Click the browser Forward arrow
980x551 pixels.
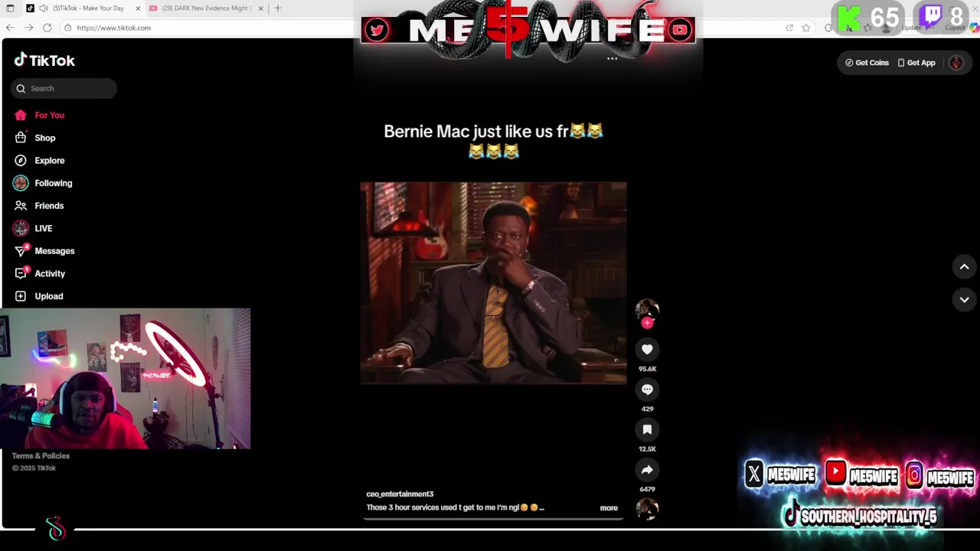[x=28, y=28]
